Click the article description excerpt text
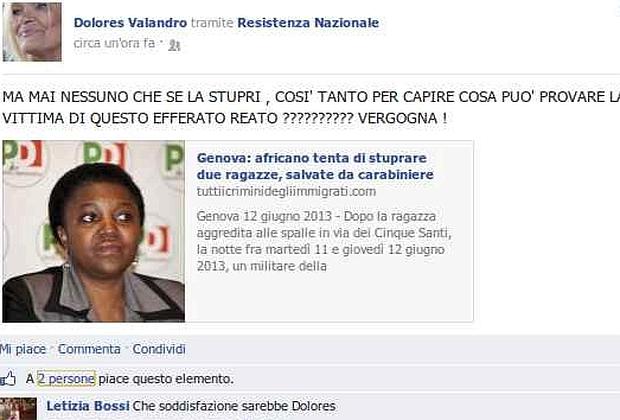This screenshot has width=620, height=420. point(324,241)
